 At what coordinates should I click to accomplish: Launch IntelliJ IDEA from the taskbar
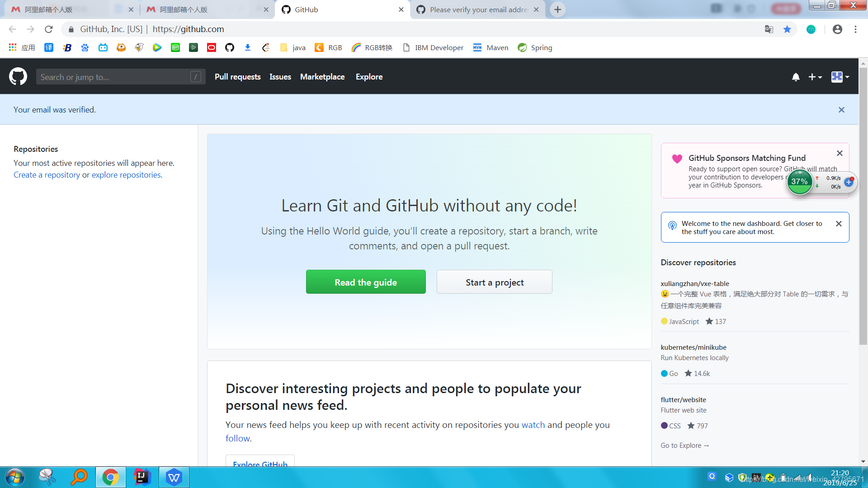coord(142,477)
